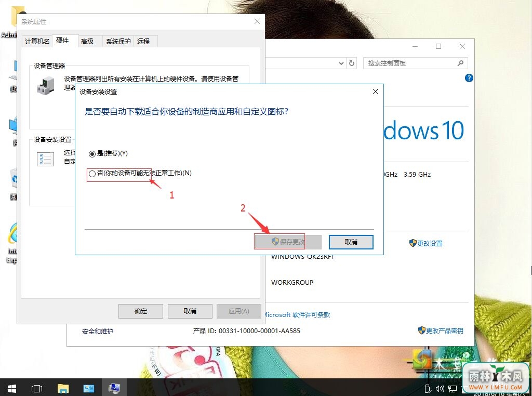This screenshot has width=532, height=396.
Task: Open Task View on the taskbar
Action: tap(37, 388)
